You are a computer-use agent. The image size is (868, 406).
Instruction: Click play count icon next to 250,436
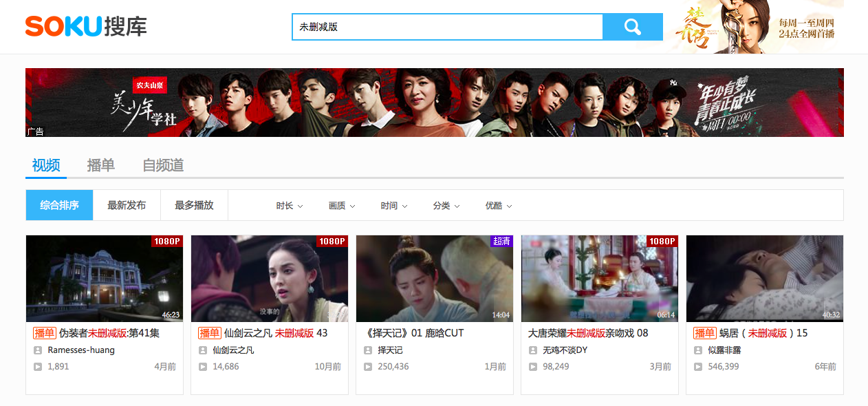(368, 367)
